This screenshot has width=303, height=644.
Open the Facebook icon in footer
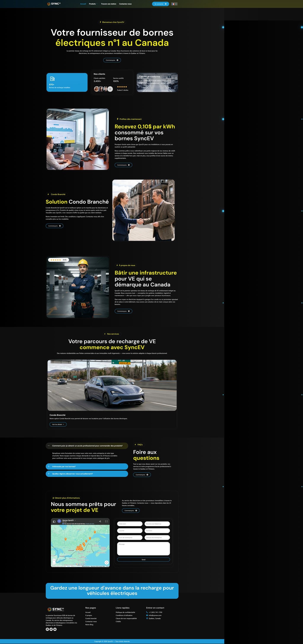point(47,629)
